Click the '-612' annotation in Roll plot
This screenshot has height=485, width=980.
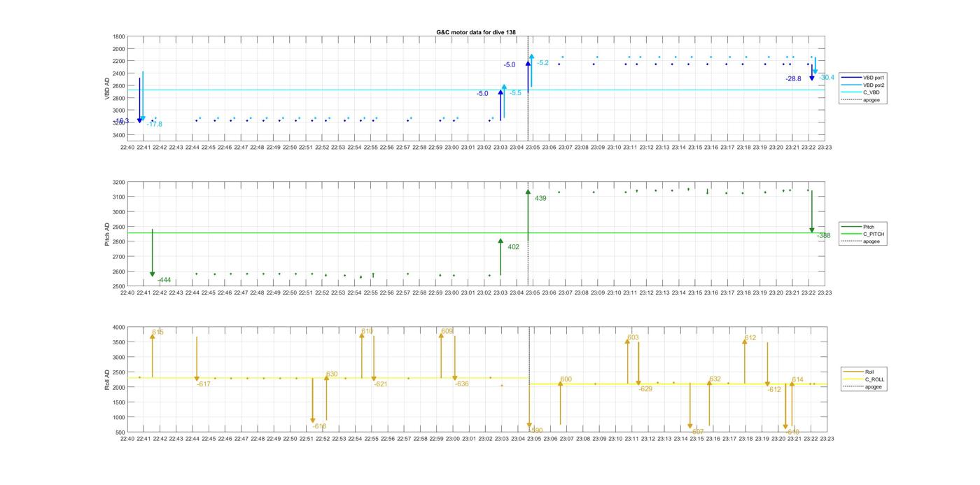pyautogui.click(x=774, y=390)
